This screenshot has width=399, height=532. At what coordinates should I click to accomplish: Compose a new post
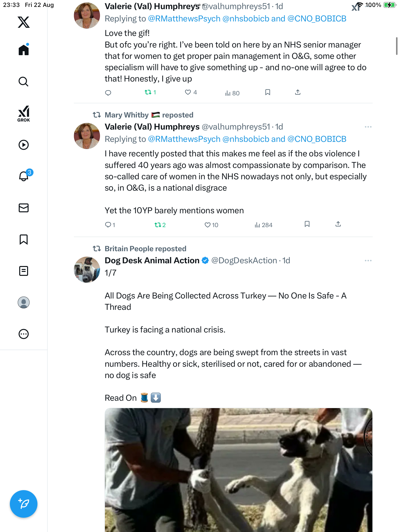(24, 504)
